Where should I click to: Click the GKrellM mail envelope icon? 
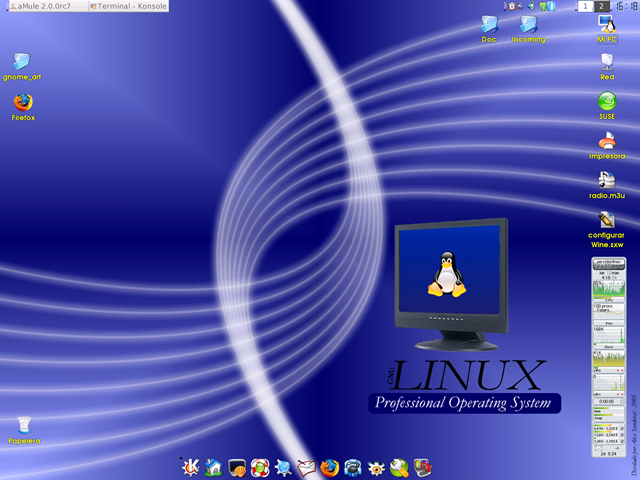[x=598, y=448]
